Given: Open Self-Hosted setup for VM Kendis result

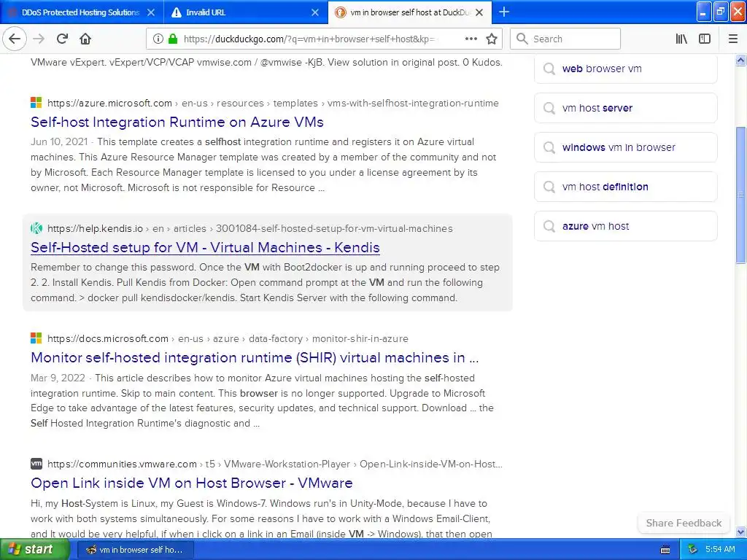Looking at the screenshot, I should point(205,248).
